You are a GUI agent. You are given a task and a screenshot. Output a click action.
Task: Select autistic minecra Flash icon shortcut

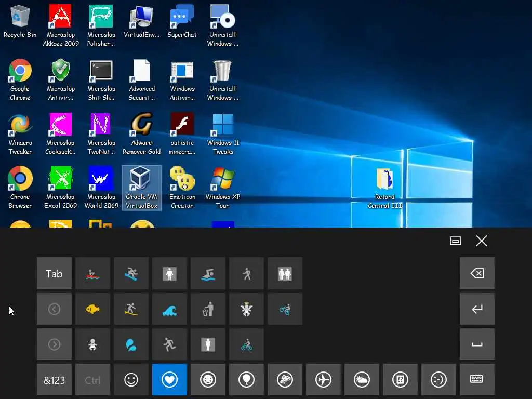coord(182,134)
